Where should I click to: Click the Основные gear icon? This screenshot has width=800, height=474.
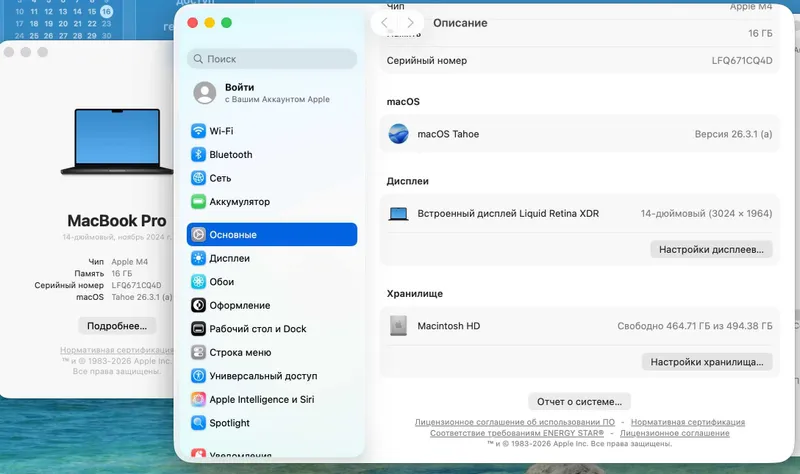coord(198,235)
